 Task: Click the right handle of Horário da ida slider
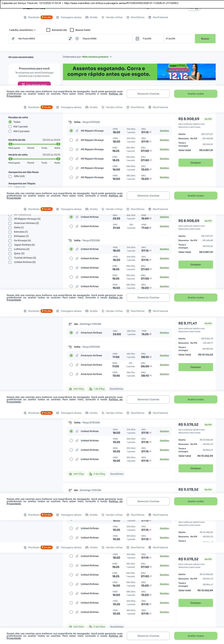pyautogui.click(x=58, y=144)
